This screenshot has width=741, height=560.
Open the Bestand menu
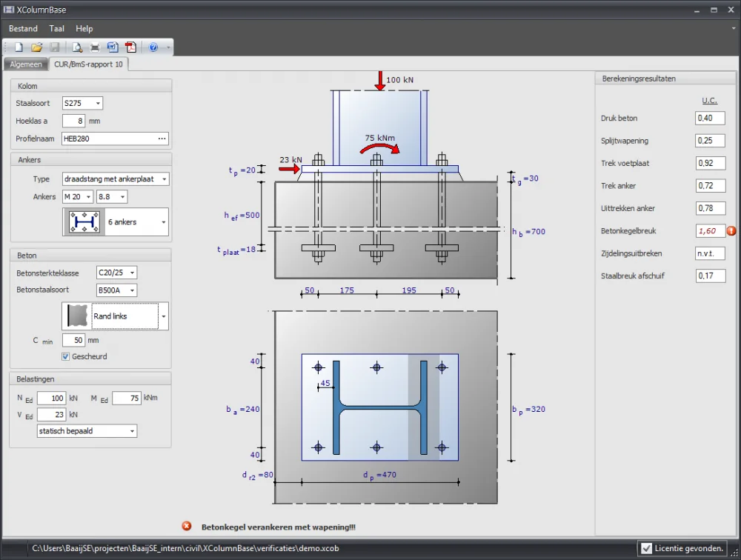(x=23, y=28)
